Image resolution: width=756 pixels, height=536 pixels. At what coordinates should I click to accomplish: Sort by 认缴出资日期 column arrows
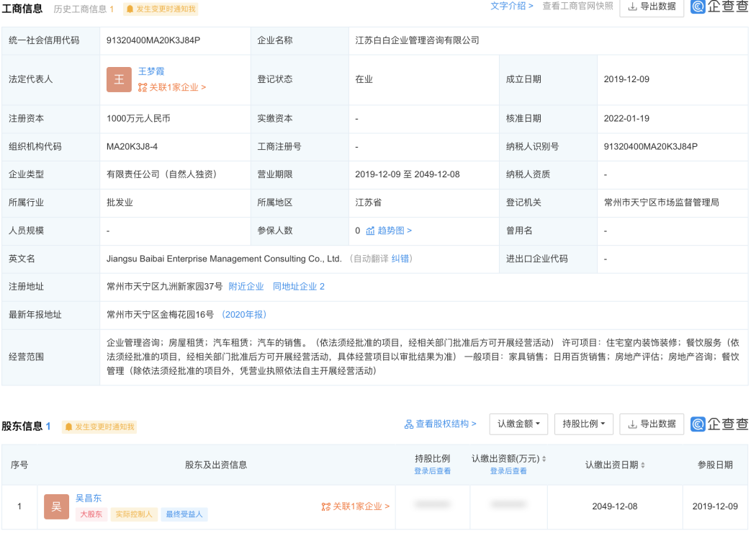[x=643, y=465]
